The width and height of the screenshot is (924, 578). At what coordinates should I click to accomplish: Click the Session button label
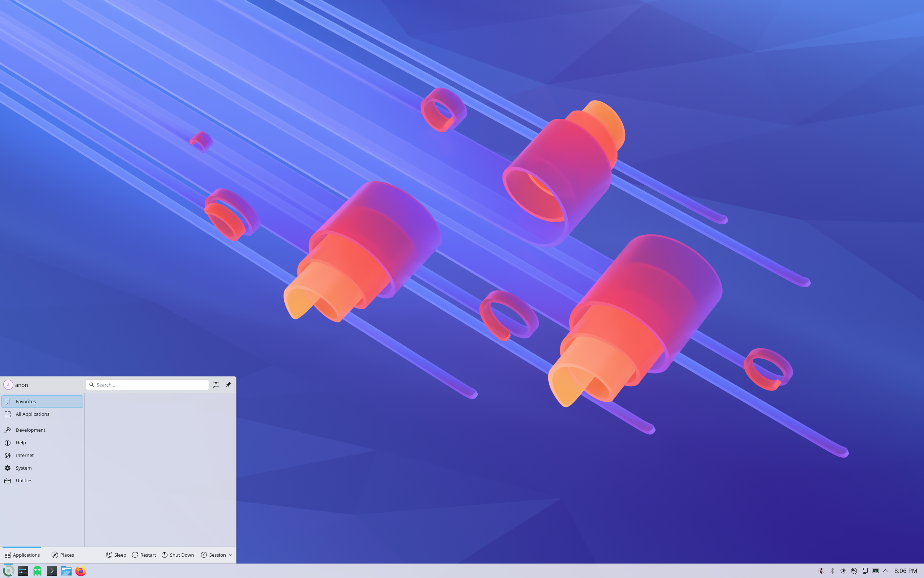[x=217, y=555]
